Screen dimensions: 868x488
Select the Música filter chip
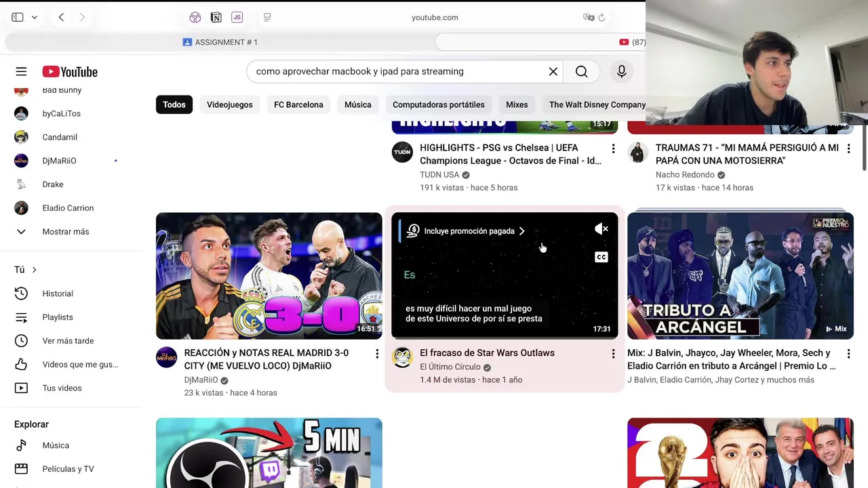click(358, 104)
